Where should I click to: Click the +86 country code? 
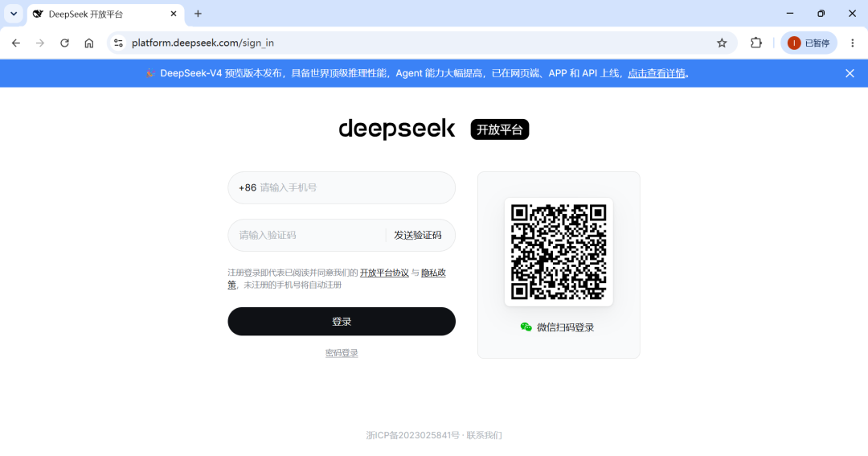pyautogui.click(x=248, y=188)
